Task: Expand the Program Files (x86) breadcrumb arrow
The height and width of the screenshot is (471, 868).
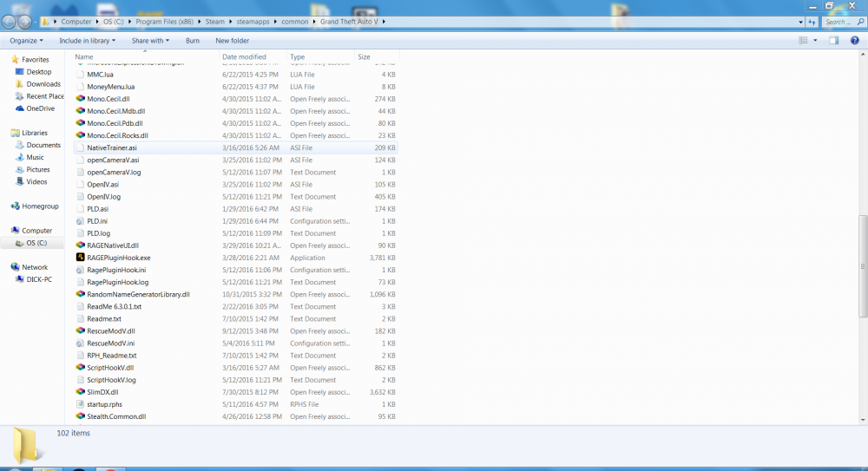Action: pyautogui.click(x=200, y=22)
